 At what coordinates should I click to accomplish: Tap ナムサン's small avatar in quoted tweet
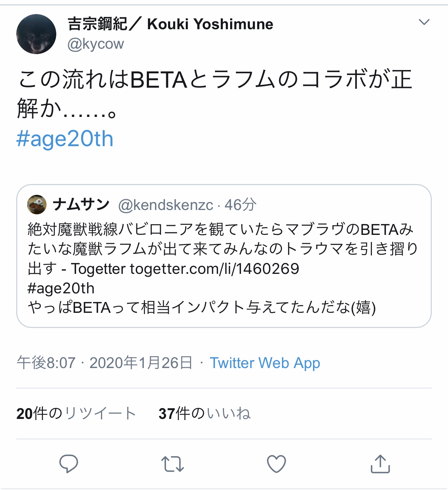tap(37, 205)
